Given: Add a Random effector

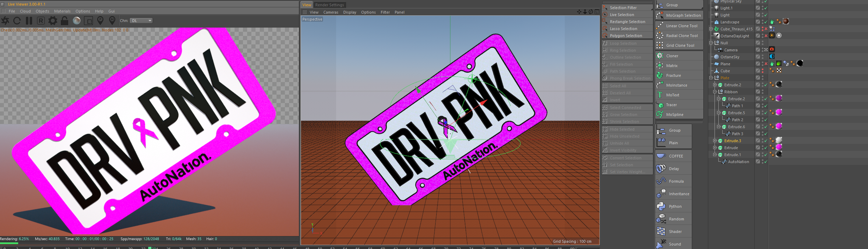Looking at the screenshot, I should tap(673, 219).
